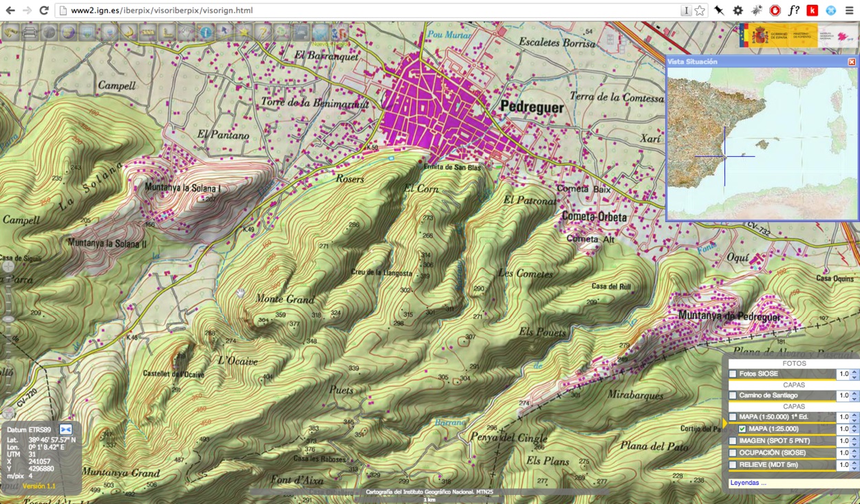Viewport: 860px width, 504px height.
Task: Click the printer icon in map toolbar
Action: [30, 32]
